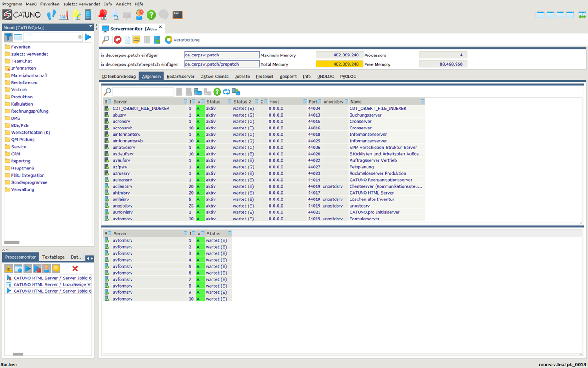Click the ABC spell-check icon in the toolbar
Viewport: 588px width, 368px height.
click(177, 15)
